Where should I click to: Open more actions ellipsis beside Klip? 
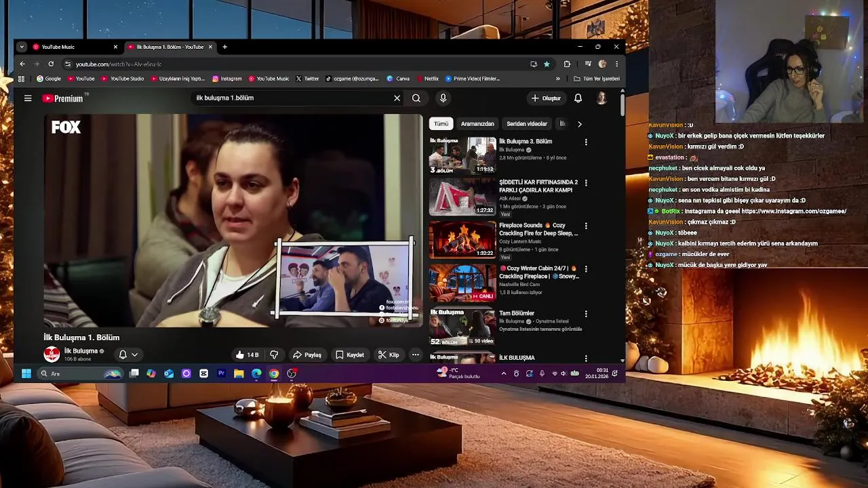pyautogui.click(x=416, y=354)
